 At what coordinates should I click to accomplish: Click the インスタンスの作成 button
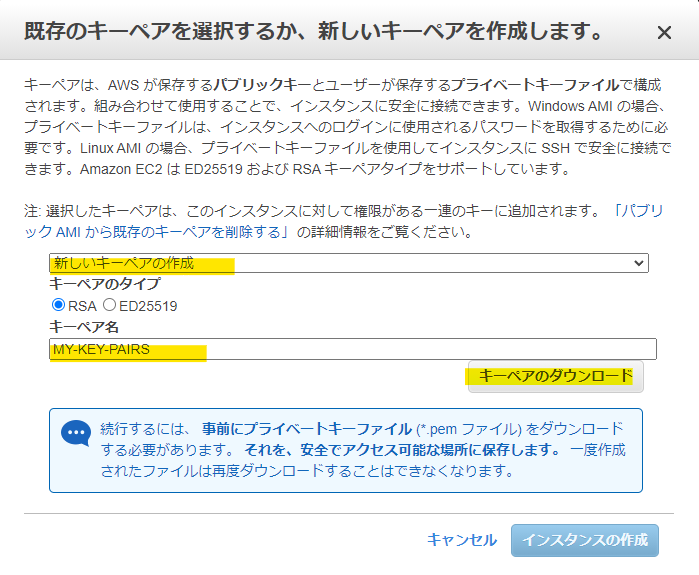click(585, 540)
